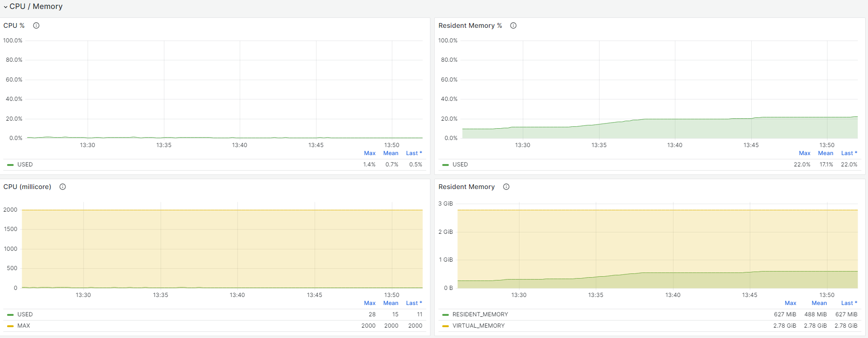
Task: Toggle VIRTUAL_MEMORY series in legend
Action: (x=479, y=326)
